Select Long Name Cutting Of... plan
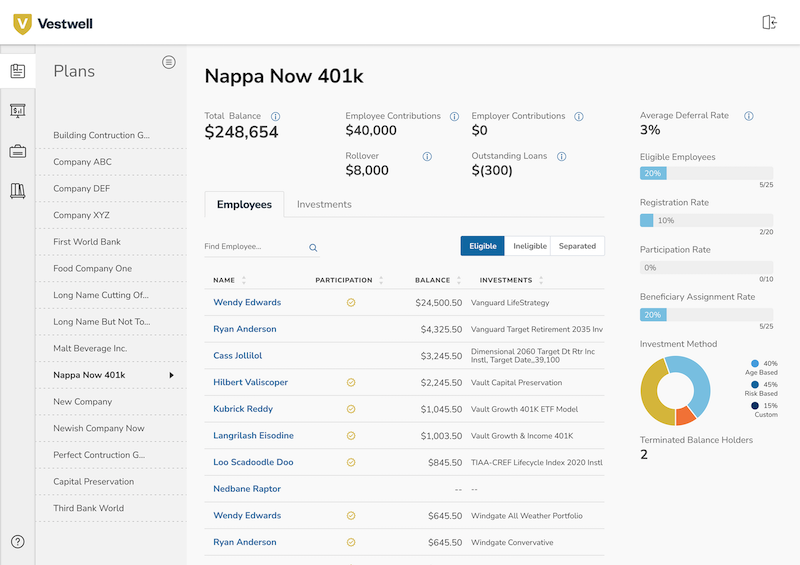 tap(111, 295)
